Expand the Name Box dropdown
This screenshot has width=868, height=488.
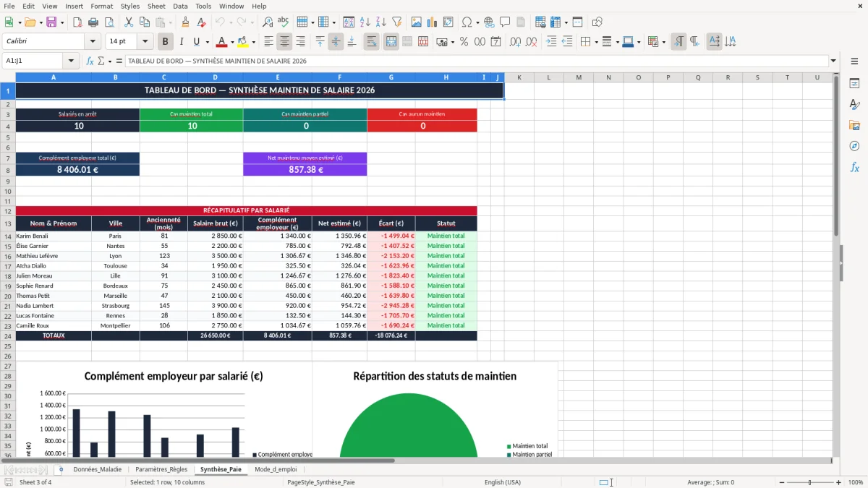71,61
